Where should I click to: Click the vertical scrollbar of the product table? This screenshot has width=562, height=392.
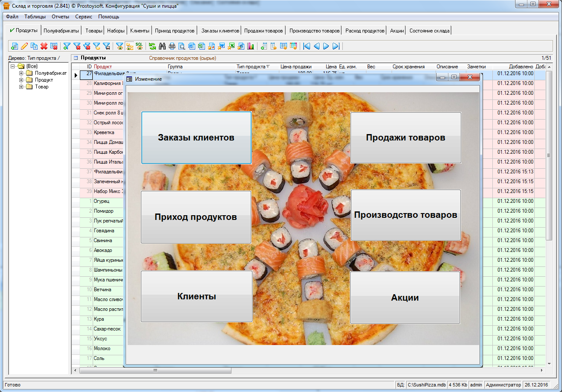(549, 214)
